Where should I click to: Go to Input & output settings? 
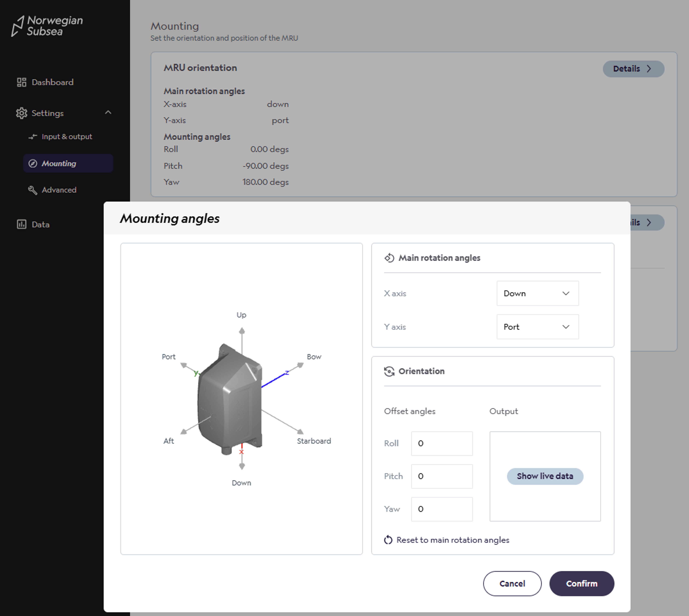[67, 137]
